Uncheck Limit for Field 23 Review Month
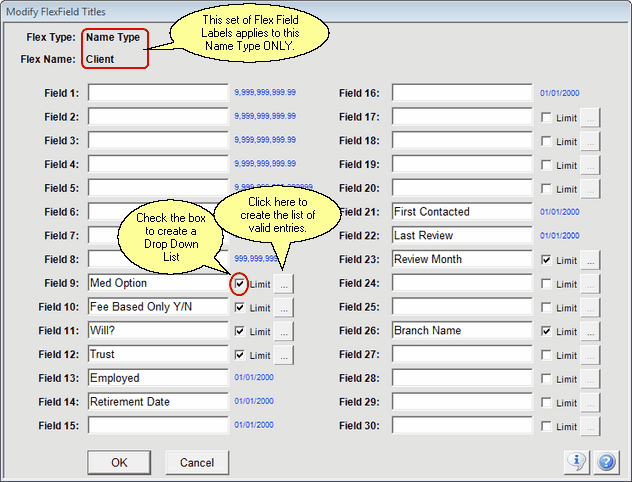Screen dimensions: 632x482 pos(546,260)
